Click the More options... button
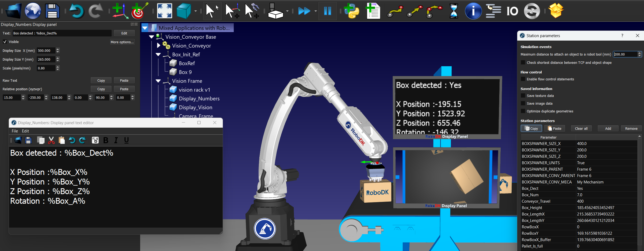 [x=122, y=42]
